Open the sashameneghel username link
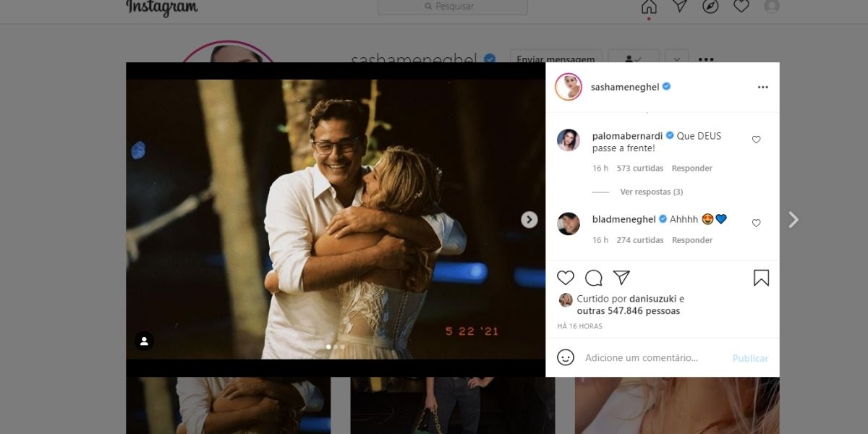The image size is (868, 434). point(624,87)
